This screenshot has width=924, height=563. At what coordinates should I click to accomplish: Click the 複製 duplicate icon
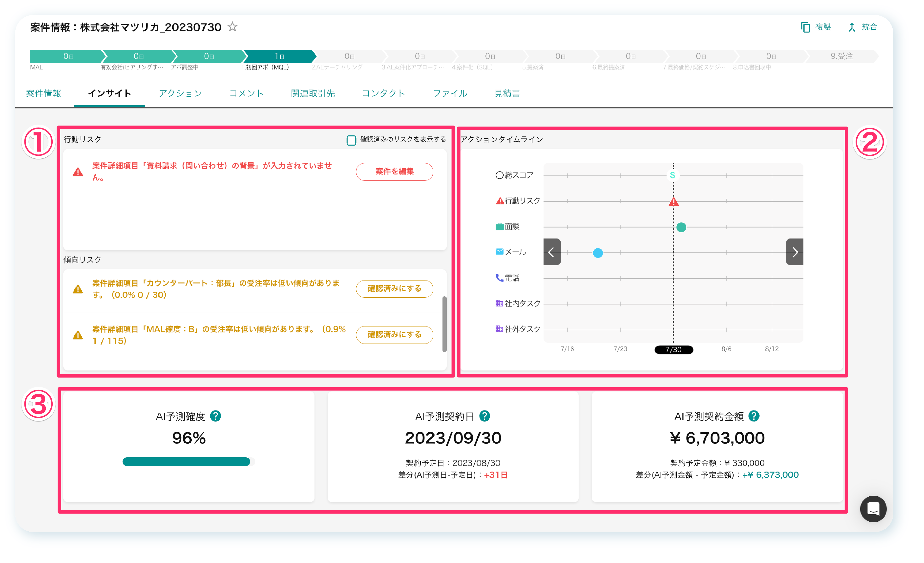[x=805, y=27]
